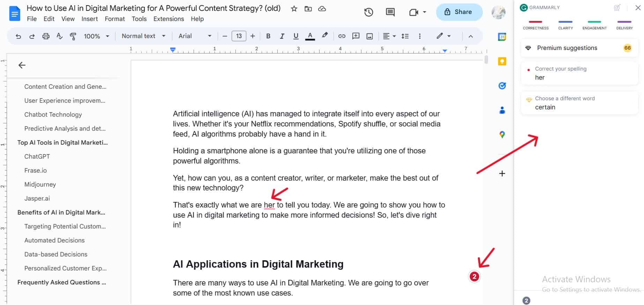
Task: Jump to Frequently Asked Questions outline heading
Action: pyautogui.click(x=62, y=282)
